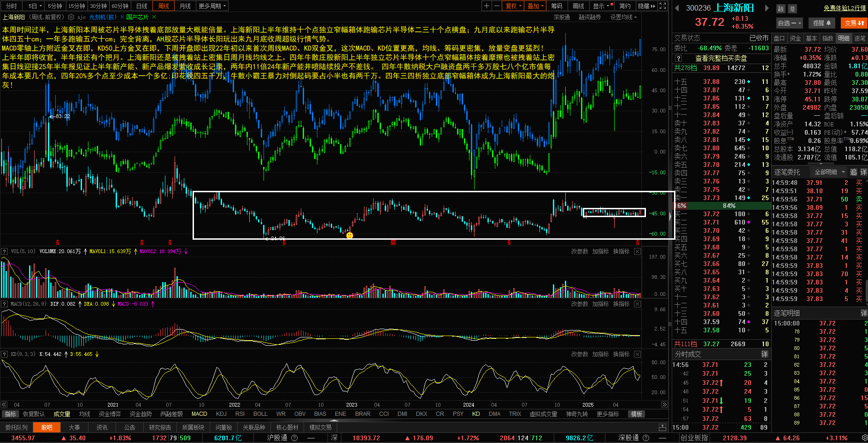
Task: Toggle fullscreen chart with the expand icon
Action: coord(663,6)
